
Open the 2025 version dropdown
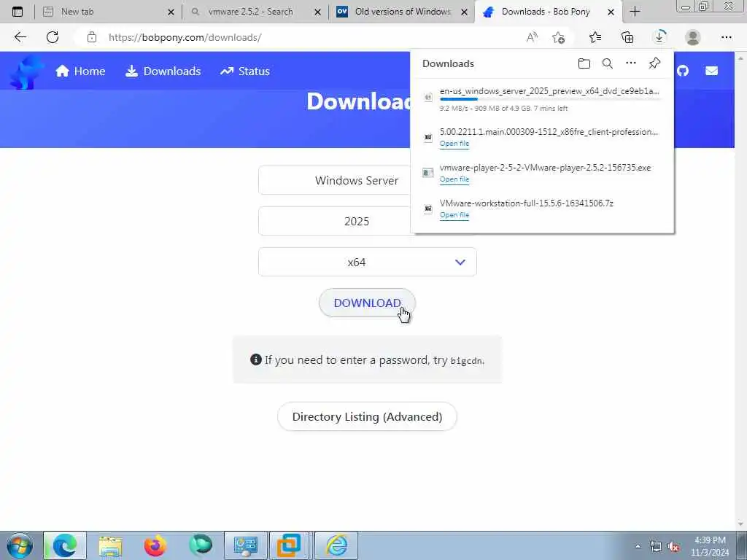click(334, 221)
